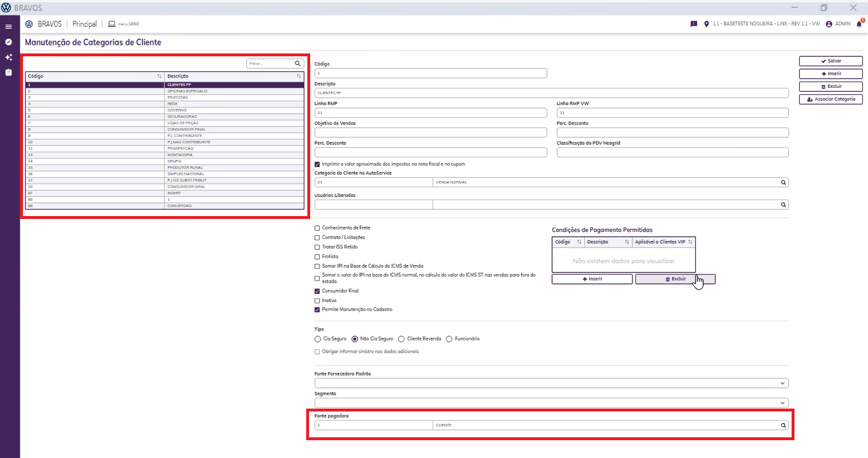Click the clipboard icon in the sidebar
Viewport: 868px width, 458px height.
click(9, 72)
